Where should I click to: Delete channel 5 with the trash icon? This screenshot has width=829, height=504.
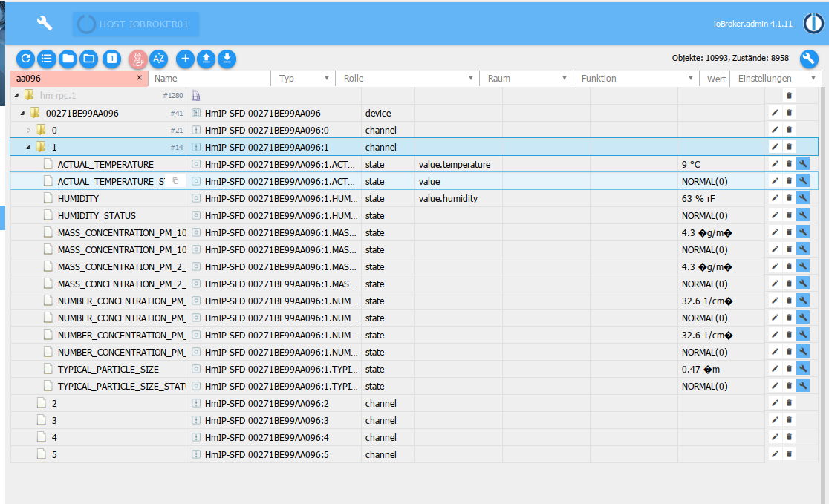789,454
